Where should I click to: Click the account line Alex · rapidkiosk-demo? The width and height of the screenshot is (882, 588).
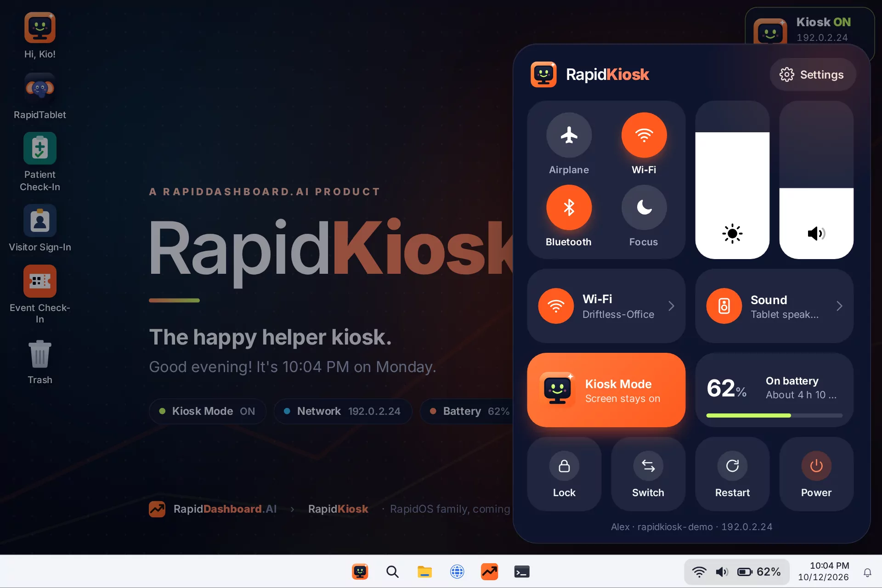(691, 527)
